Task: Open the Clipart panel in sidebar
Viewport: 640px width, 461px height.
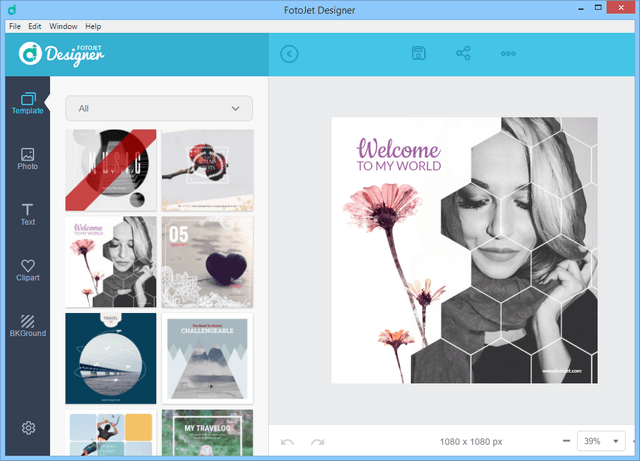Action: pos(28,270)
